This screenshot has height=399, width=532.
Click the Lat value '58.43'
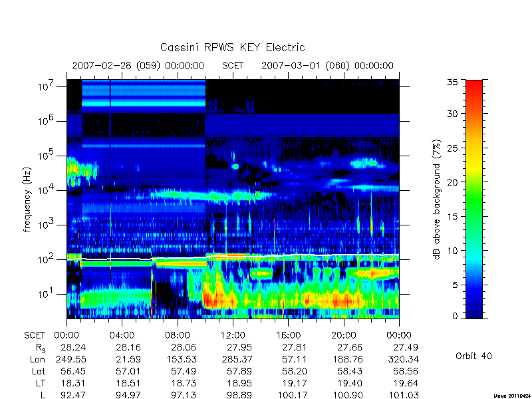pos(350,371)
